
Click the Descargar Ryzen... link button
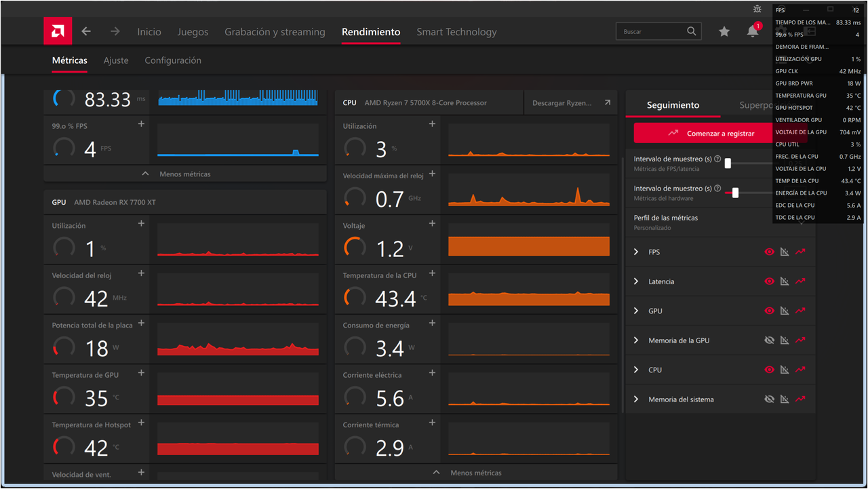coord(571,103)
